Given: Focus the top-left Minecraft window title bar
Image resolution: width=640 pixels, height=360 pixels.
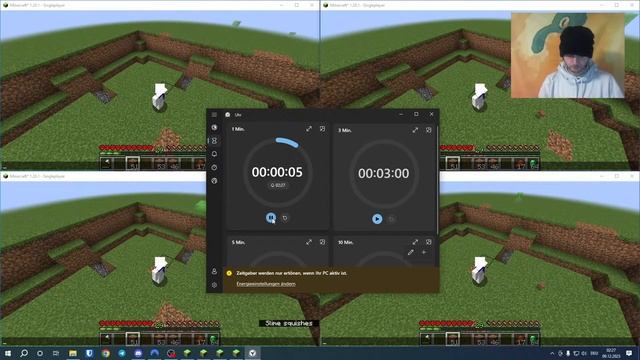Looking at the screenshot, I should [x=159, y=5].
